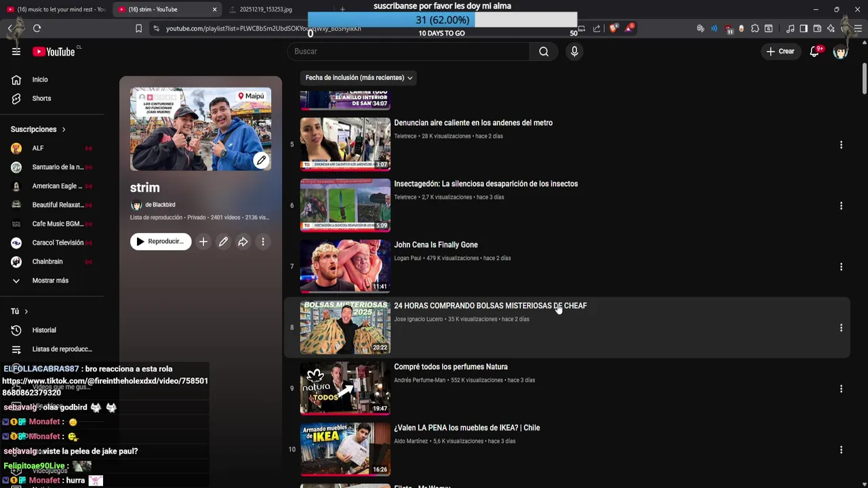This screenshot has width=868, height=488.
Task: Toggle the browser sidebar panel icon
Action: tap(804, 28)
